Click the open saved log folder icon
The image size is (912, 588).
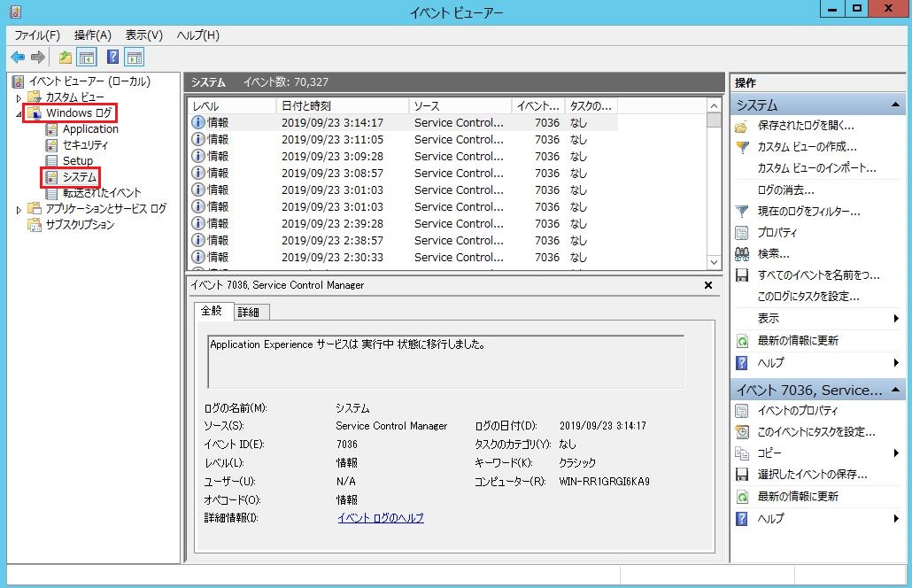click(x=742, y=127)
